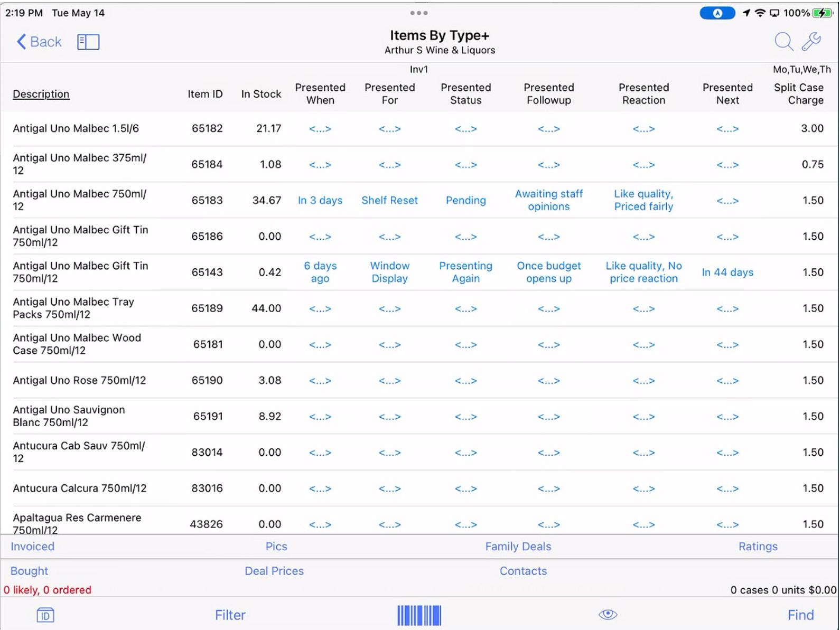Tap split case charge 0.75
840x630 pixels.
(813, 164)
